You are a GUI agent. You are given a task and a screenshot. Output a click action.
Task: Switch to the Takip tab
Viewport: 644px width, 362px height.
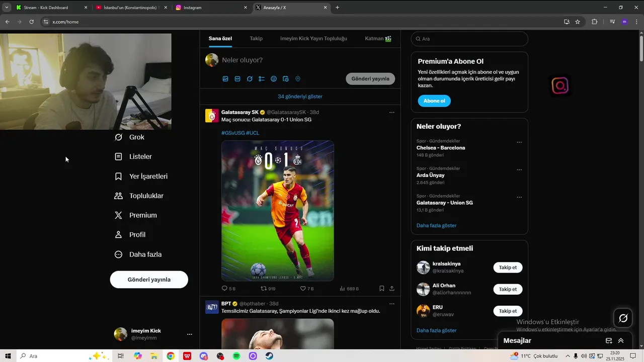(256, 39)
